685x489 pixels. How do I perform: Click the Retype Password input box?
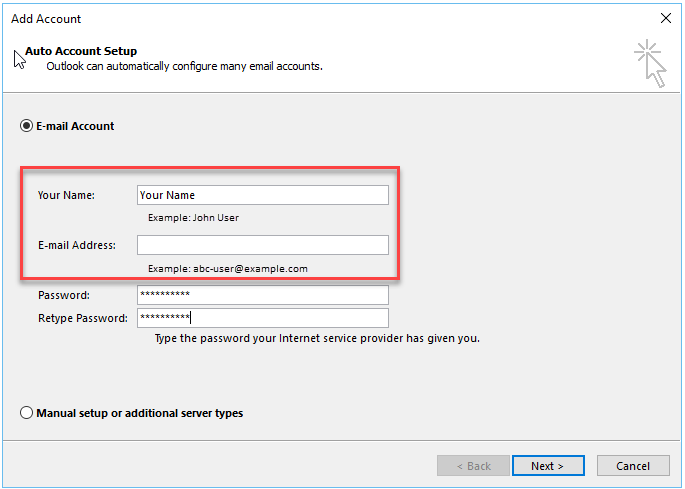(262, 318)
